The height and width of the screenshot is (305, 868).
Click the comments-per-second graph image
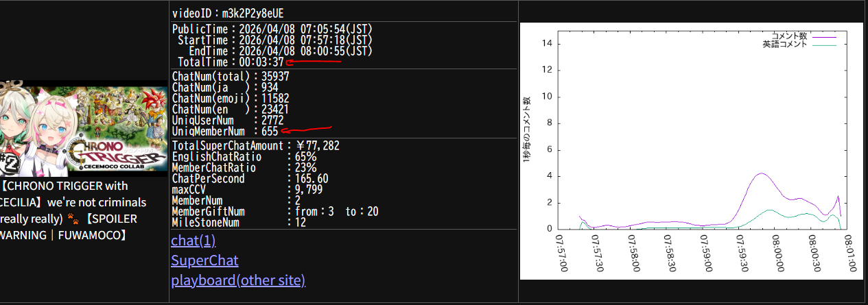pos(692,151)
